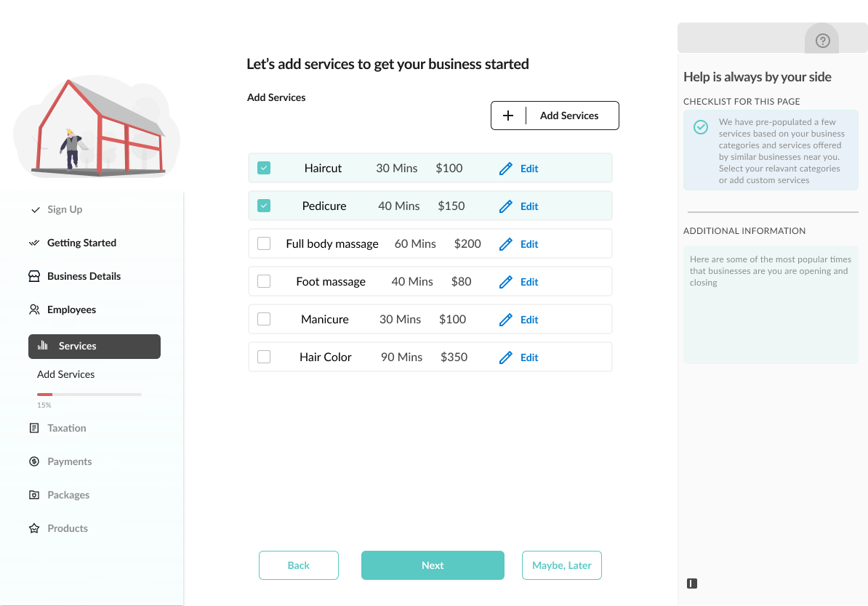Uncheck the Haircut service checkbox
The width and height of the screenshot is (868, 606).
click(264, 169)
